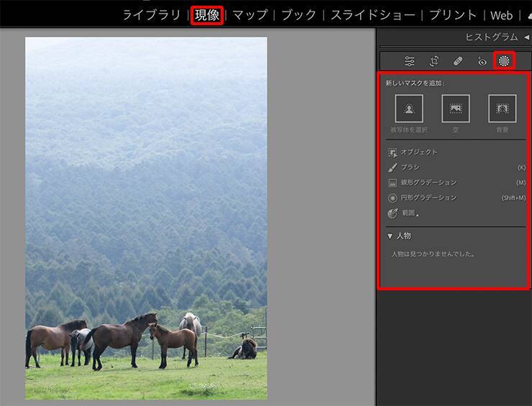Open the 範囲 range mask icon
The width and height of the screenshot is (532, 406).
pyautogui.click(x=393, y=213)
